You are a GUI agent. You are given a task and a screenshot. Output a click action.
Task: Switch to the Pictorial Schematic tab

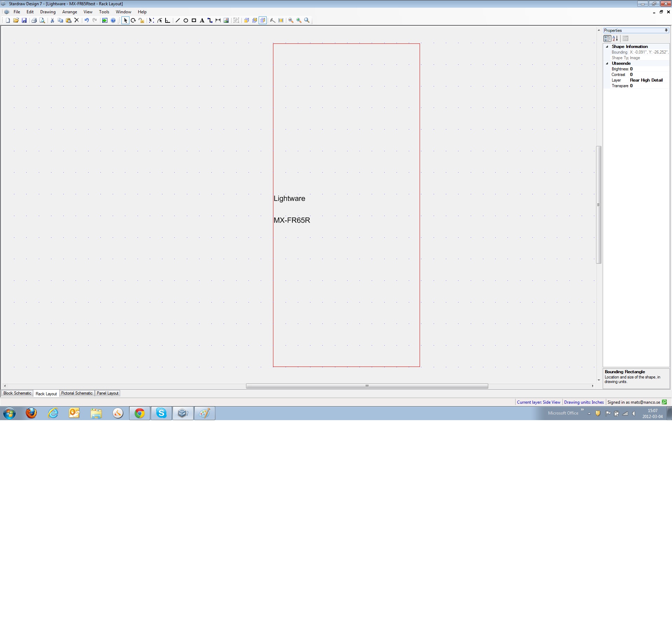coord(77,393)
